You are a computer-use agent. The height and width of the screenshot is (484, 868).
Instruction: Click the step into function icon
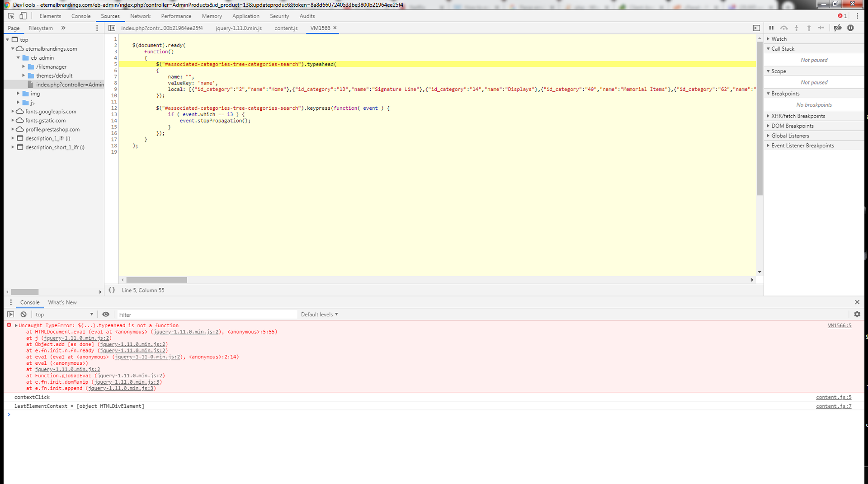pos(797,28)
